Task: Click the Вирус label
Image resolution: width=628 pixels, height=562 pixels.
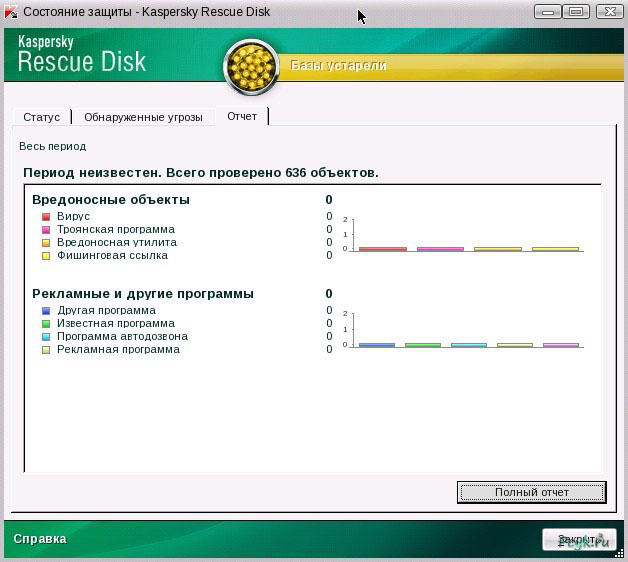Action: tap(73, 216)
